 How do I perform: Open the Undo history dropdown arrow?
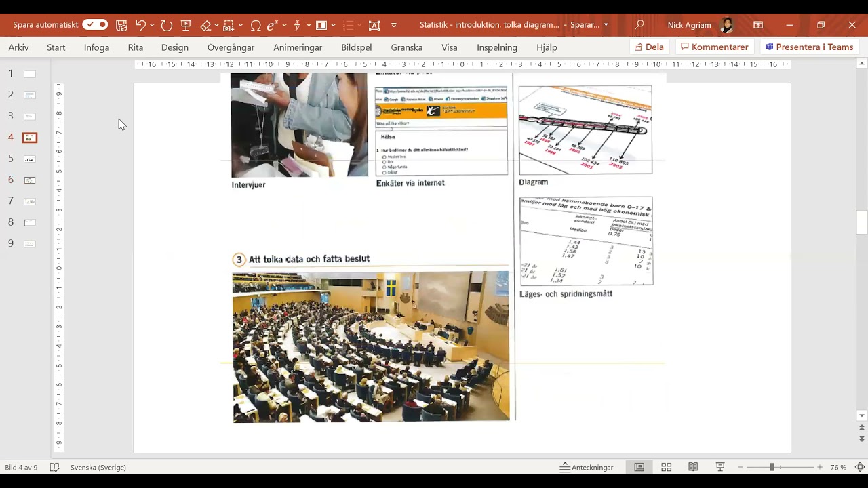[x=152, y=25]
